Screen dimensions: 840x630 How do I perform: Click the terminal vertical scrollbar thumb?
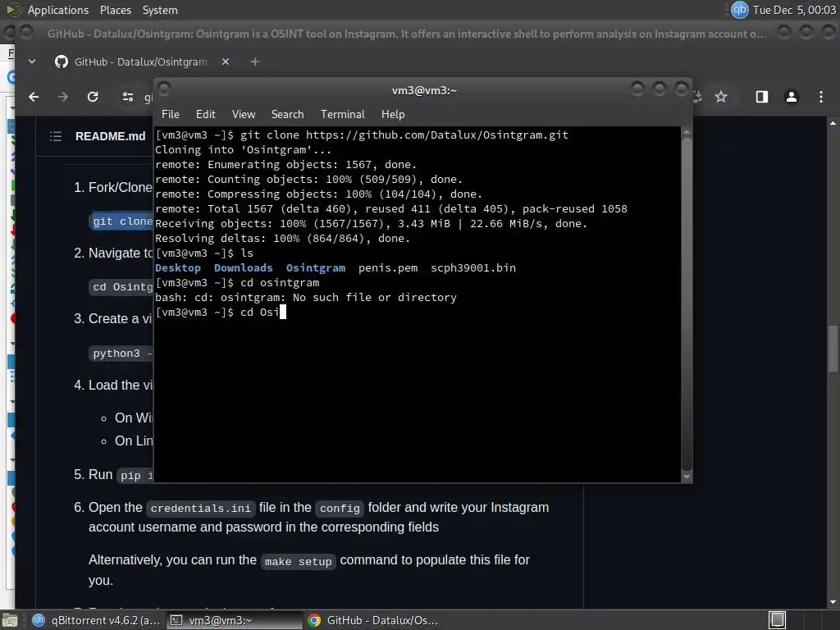(x=687, y=304)
